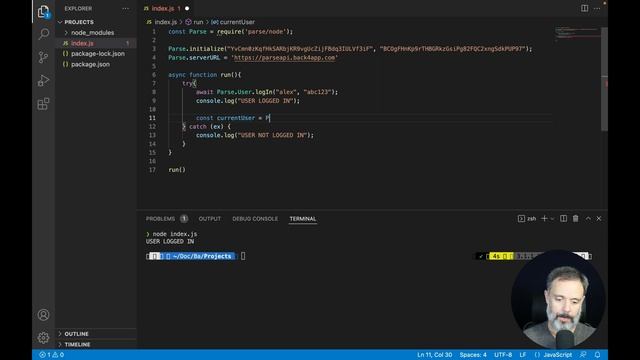Screen dimensions: 640x360
Task: Click Explorer more actions ellipsis
Action: 125,9
